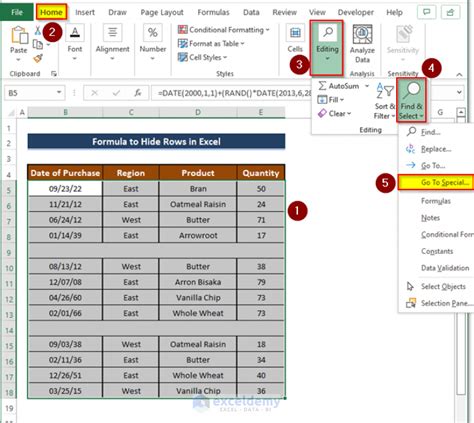Image resolution: width=474 pixels, height=423 pixels.
Task: Select Conditional Formatting menu entry
Action: coord(437,234)
